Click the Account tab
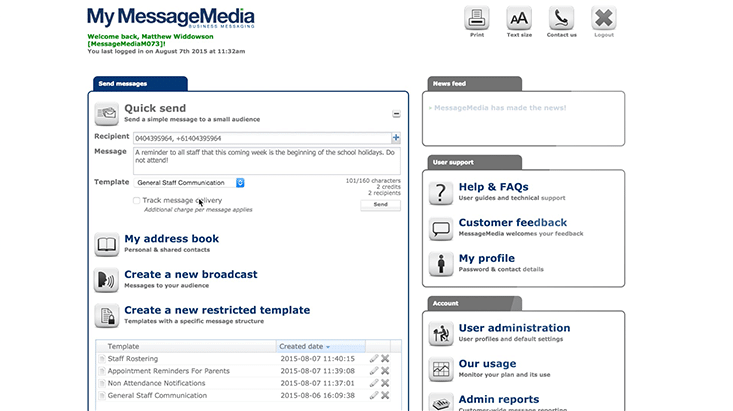Viewport: 733px width, 411px height. [474, 303]
